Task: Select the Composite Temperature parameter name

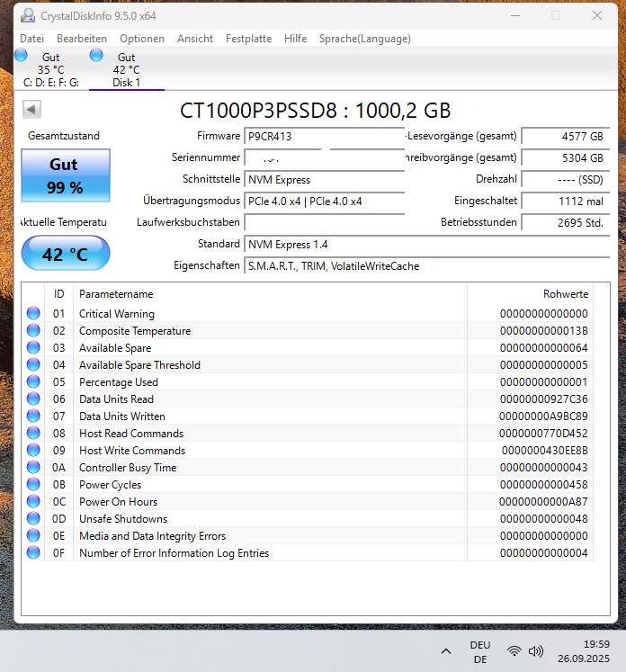Action: click(x=135, y=331)
